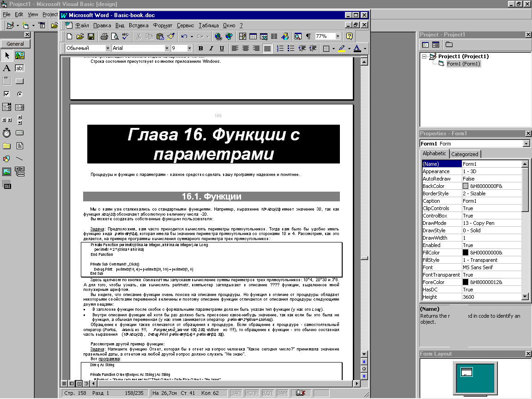
Task: Select the Shape tool in VB toolbox
Action: click(6, 159)
